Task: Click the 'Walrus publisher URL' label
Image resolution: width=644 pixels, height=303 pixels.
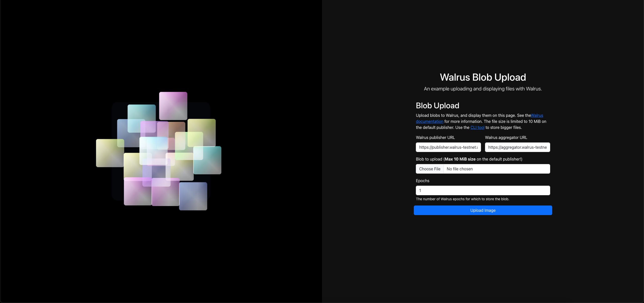Action: pyautogui.click(x=435, y=137)
